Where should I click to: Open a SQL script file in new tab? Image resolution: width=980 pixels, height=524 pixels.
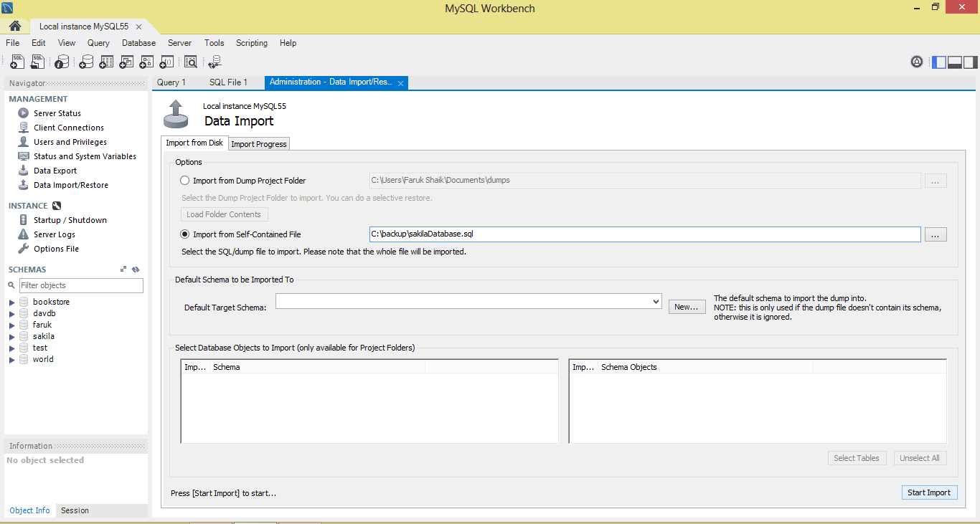[37, 62]
